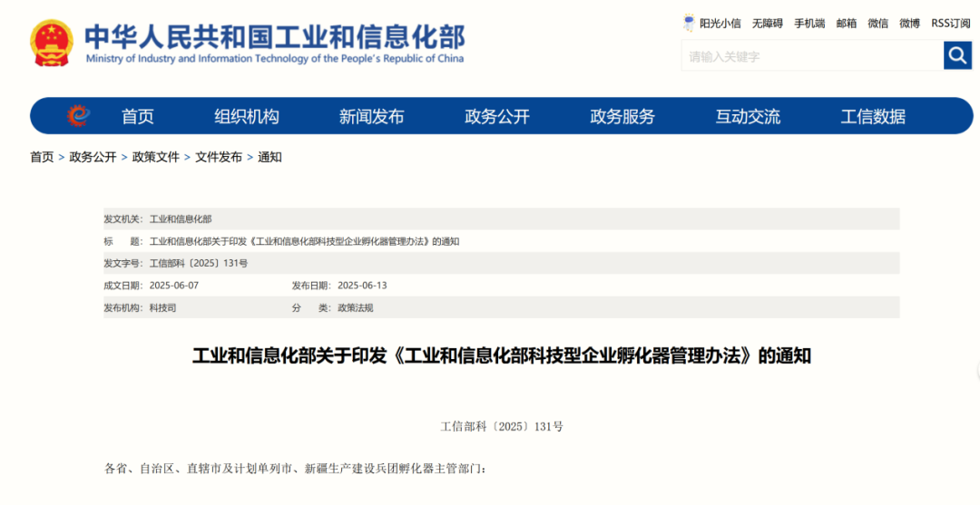Viewport: 980px width, 505px height.
Task: Click the 邮箱 link
Action: tap(847, 24)
